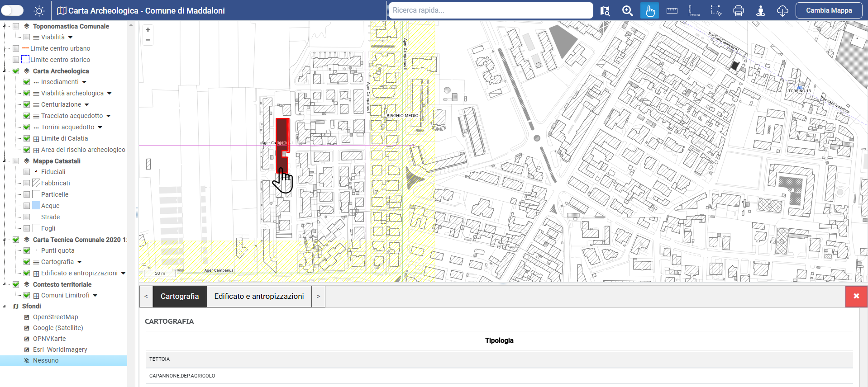Collapse the Sfondi tree group

[5, 306]
